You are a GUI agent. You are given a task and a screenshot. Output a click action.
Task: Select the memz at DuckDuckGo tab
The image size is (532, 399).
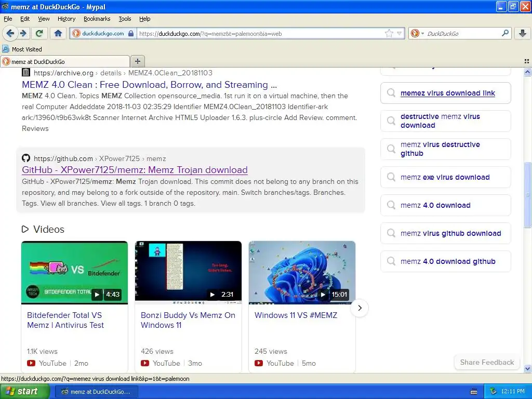coord(65,61)
